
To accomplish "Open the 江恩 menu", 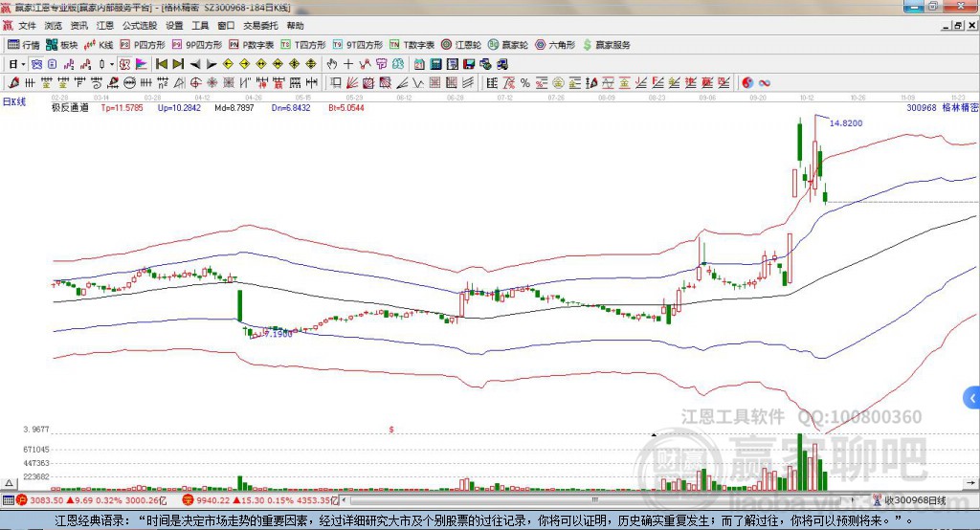I will point(104,26).
